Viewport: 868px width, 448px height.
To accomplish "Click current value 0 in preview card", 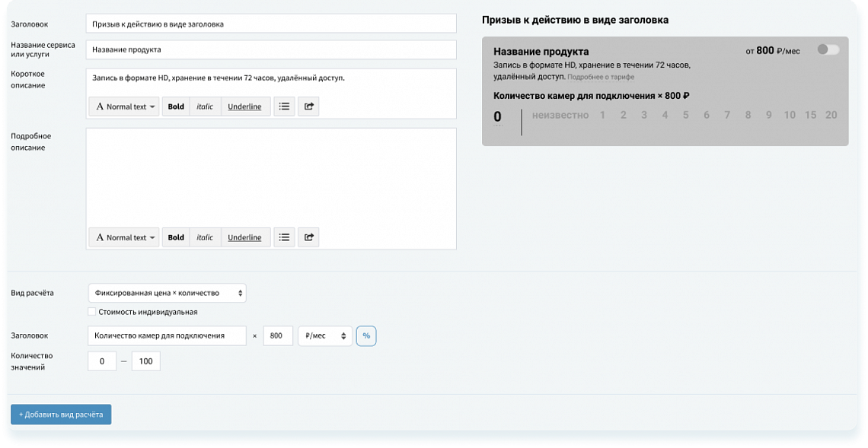I will point(498,116).
